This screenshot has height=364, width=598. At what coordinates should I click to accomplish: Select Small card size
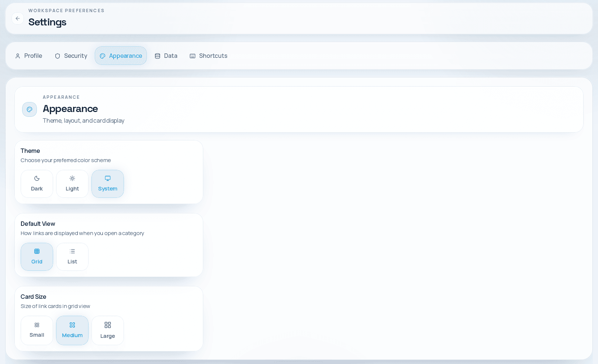37,330
